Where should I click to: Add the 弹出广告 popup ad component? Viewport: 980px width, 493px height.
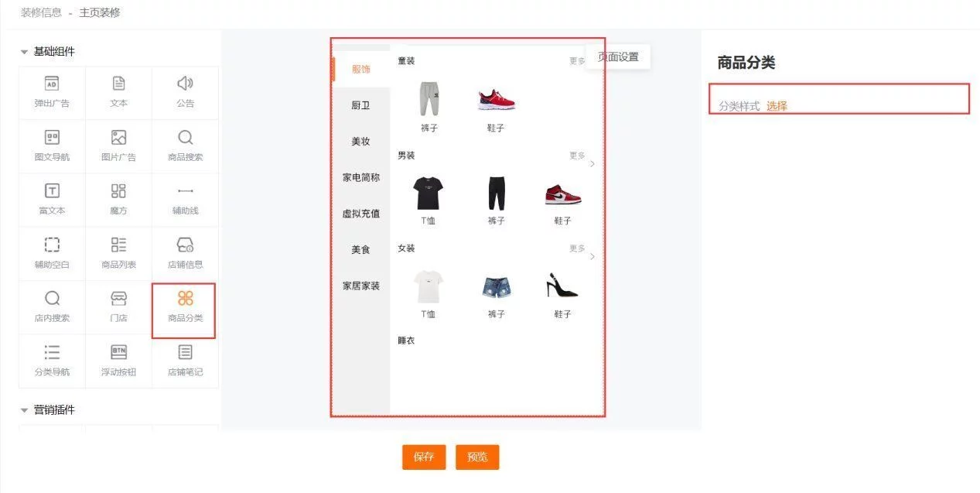point(52,92)
